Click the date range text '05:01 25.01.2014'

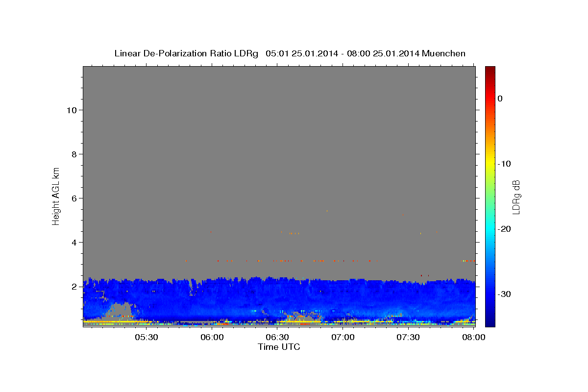coord(301,53)
